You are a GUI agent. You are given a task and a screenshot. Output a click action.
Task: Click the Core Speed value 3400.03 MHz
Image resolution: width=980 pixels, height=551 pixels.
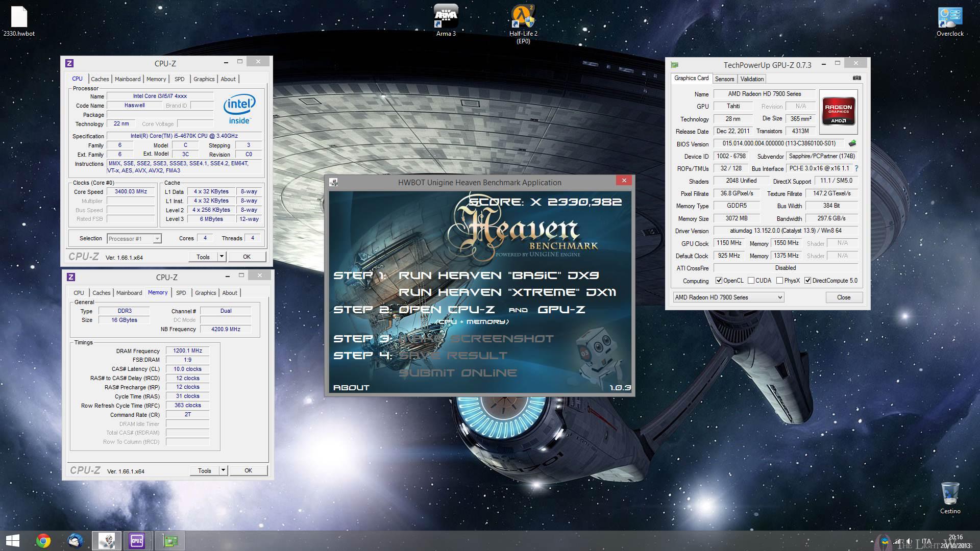coord(131,192)
